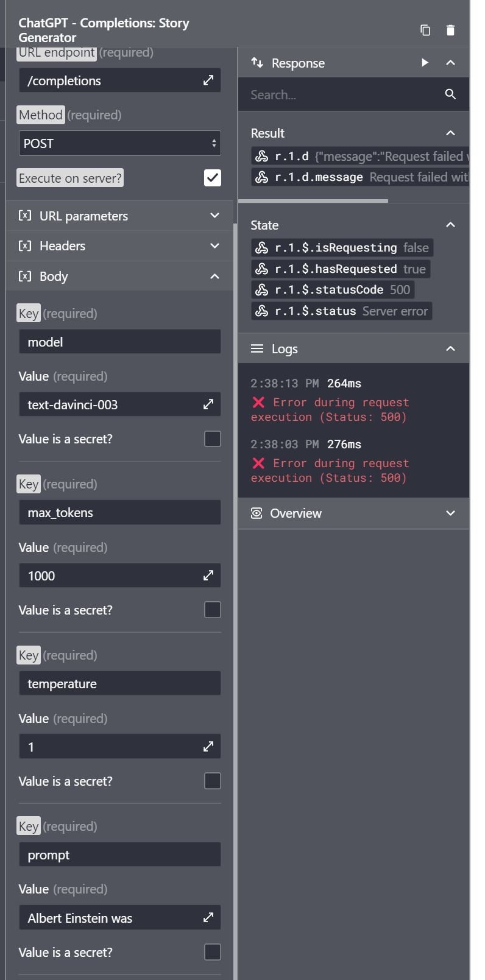Image resolution: width=485 pixels, height=980 pixels.
Task: Open expanded editor for the 1000 value
Action: (x=208, y=576)
